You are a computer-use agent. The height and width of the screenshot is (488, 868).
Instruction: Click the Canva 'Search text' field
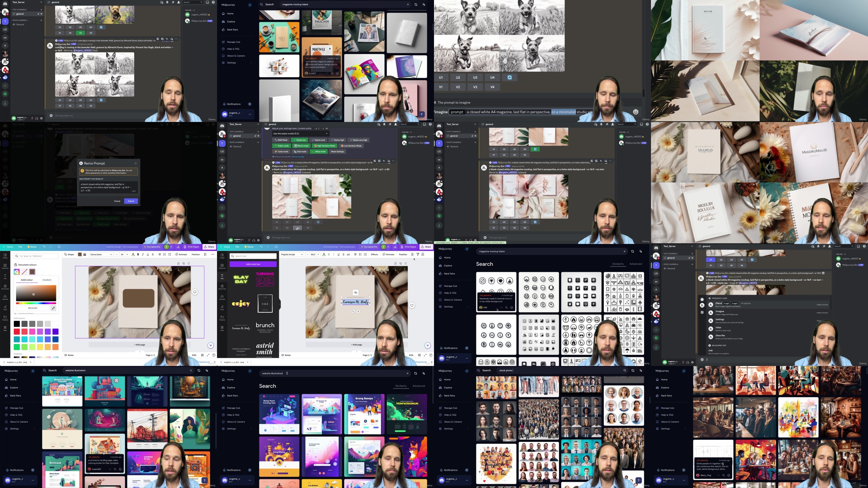pos(253,256)
